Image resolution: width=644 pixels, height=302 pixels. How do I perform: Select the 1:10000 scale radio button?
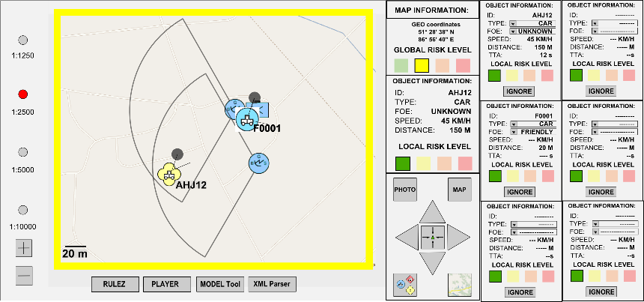23,210
